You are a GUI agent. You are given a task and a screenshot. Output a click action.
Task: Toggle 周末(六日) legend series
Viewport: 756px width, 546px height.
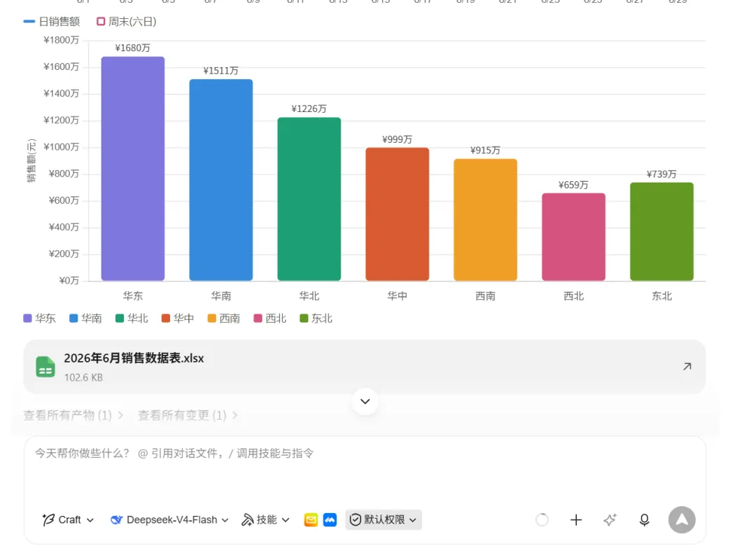(126, 22)
